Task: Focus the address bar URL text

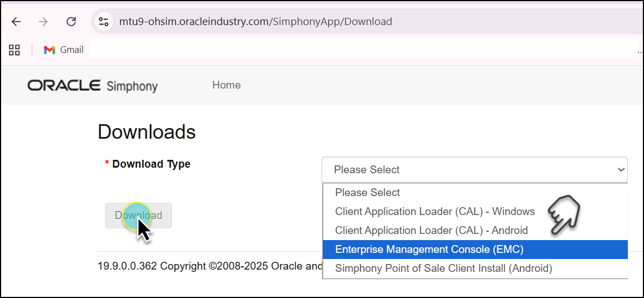Action: click(255, 22)
